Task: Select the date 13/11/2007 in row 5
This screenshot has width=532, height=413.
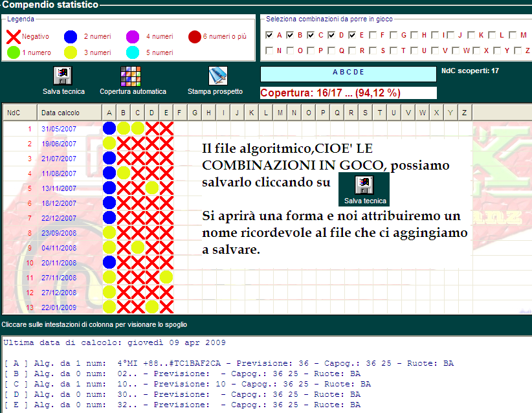Action: (59, 188)
